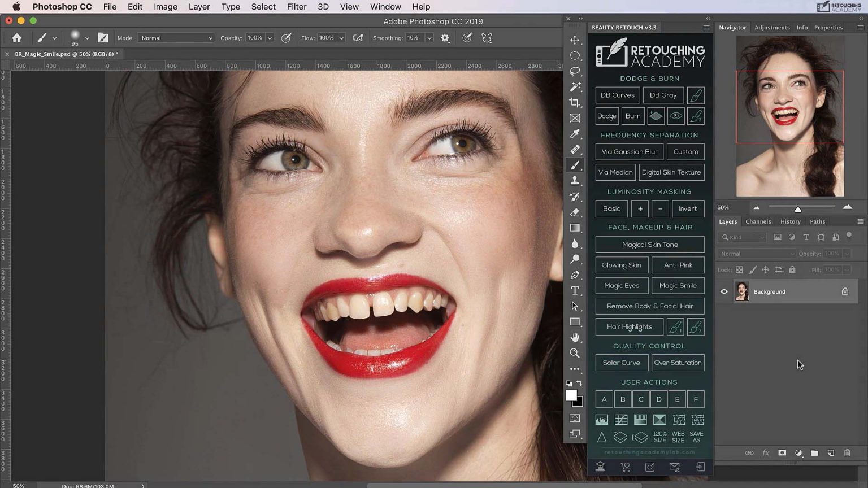Delete layer using trash icon
This screenshot has height=488, width=868.
click(x=847, y=452)
